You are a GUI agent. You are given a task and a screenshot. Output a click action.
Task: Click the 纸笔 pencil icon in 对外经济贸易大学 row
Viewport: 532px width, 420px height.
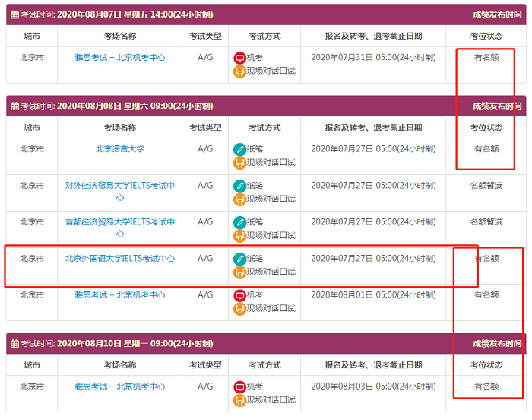coord(239,186)
